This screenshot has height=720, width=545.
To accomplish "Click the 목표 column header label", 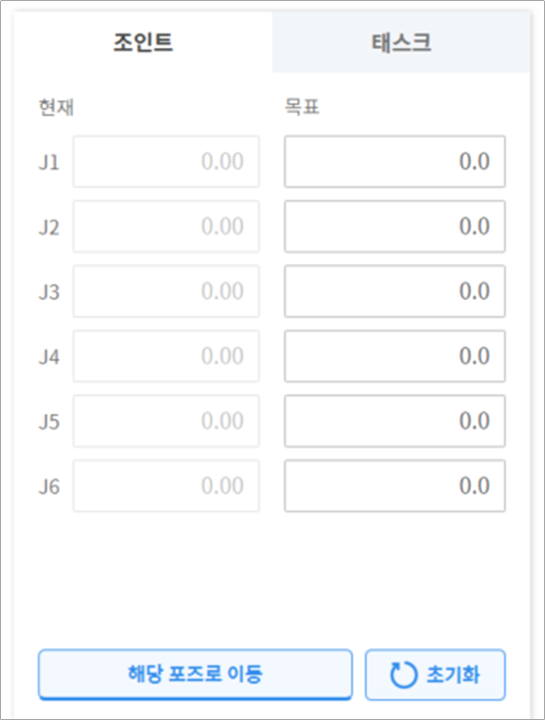I will pyautogui.click(x=302, y=107).
